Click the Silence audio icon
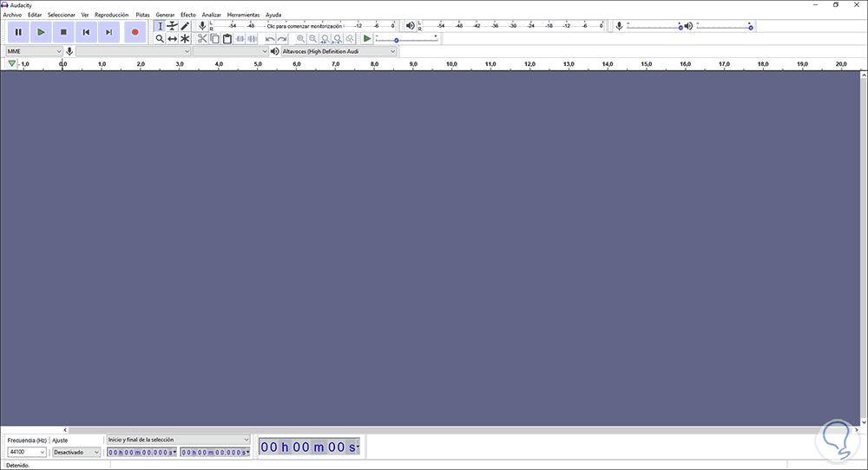 (x=252, y=39)
